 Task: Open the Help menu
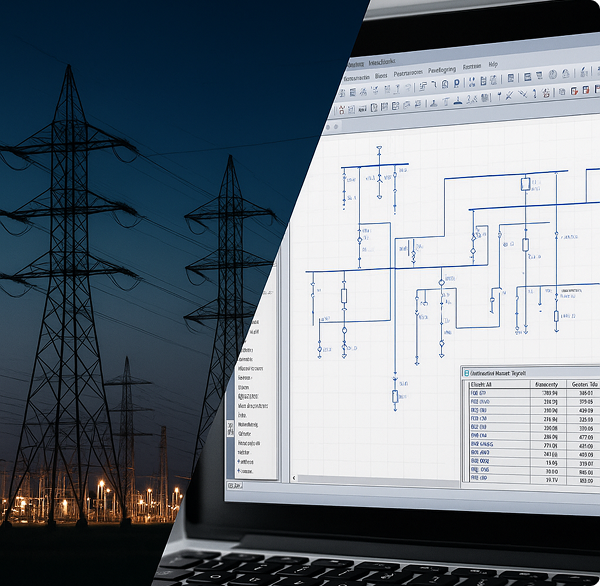(493, 65)
